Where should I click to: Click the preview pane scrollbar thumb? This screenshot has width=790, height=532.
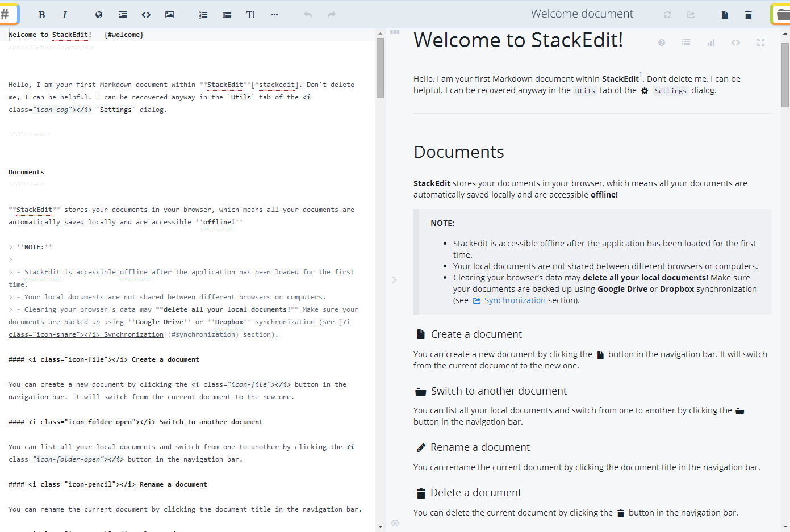pyautogui.click(x=785, y=75)
